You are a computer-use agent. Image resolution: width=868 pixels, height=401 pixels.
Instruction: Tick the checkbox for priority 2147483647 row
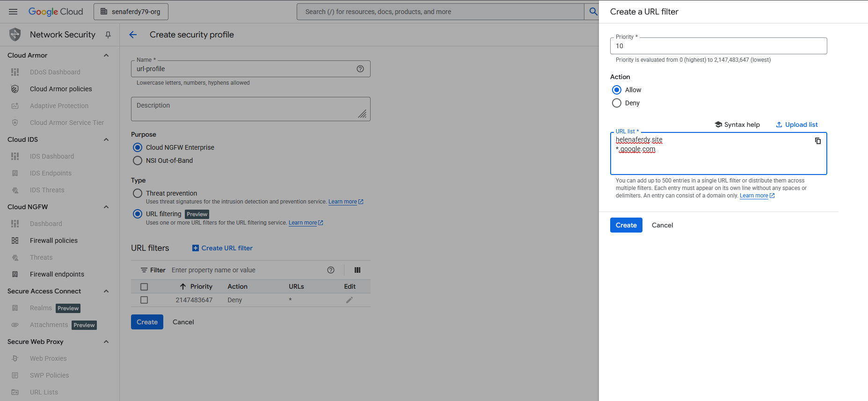[144, 300]
